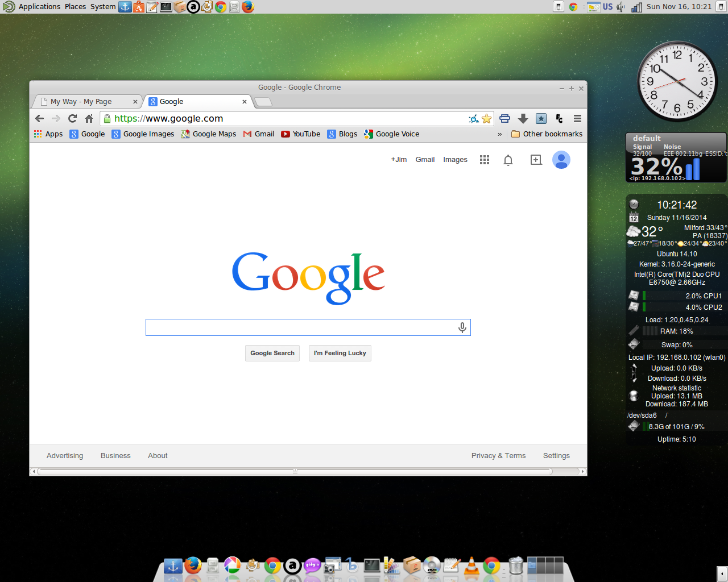The width and height of the screenshot is (728, 582).
Task: Open the Apps bookmark shortcut
Action: point(48,134)
